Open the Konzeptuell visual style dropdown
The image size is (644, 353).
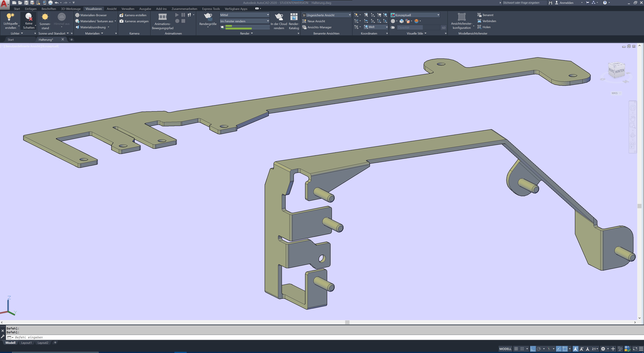click(438, 15)
